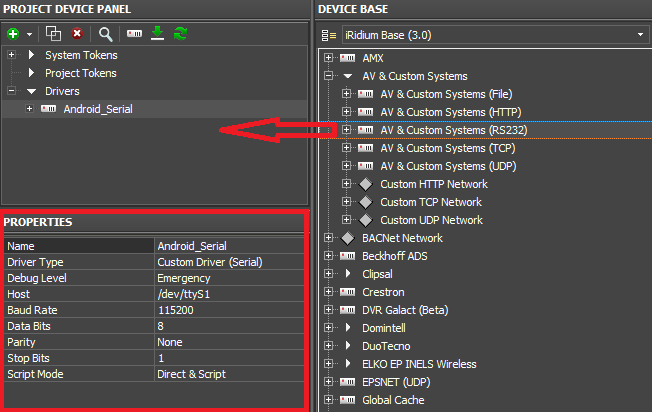
Task: Change Script Mode value Direct & Script
Action: (230, 374)
